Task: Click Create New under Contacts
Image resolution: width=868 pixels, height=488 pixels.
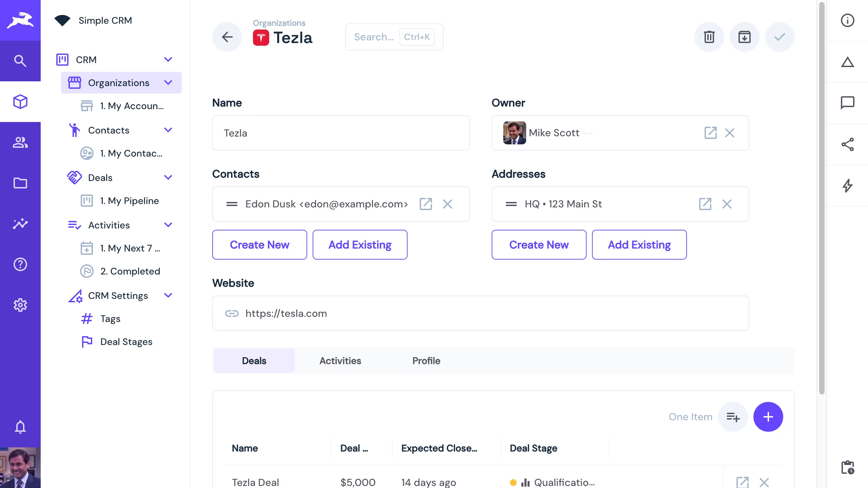Action: (x=259, y=245)
